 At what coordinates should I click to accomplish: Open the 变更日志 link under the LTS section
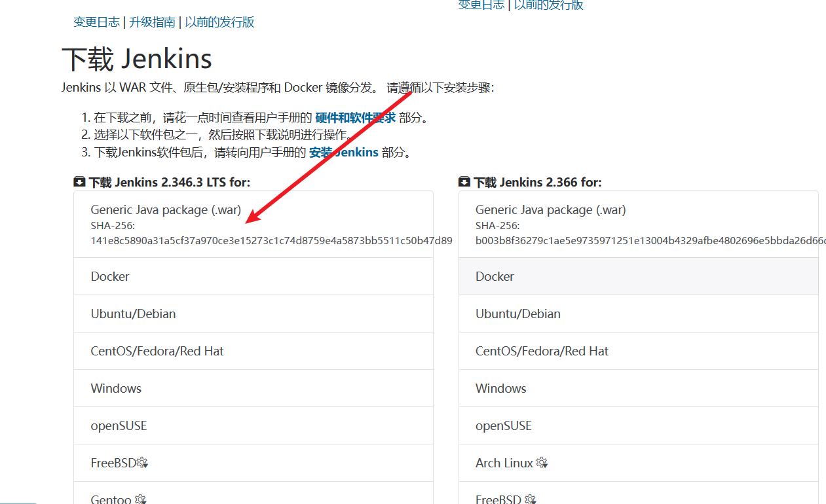[x=96, y=22]
